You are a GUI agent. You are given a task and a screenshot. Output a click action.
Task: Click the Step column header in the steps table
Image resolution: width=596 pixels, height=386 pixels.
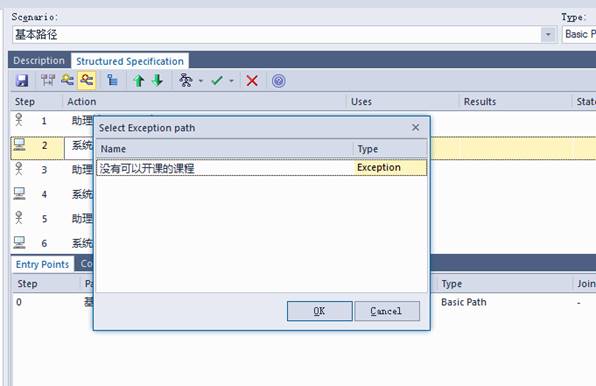coord(36,101)
